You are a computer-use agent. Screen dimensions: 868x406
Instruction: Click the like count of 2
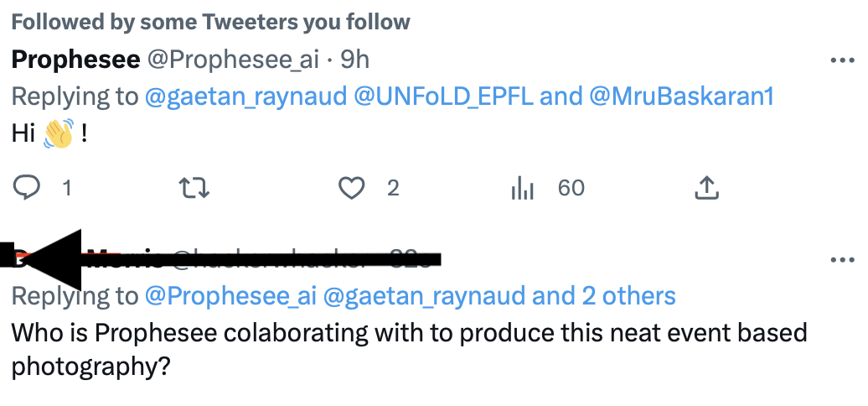coord(393,188)
